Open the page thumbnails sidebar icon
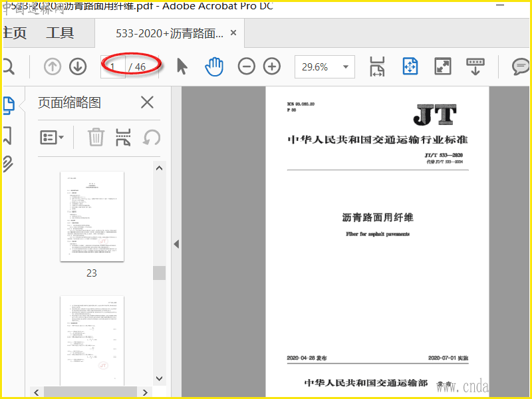532x399 pixels. (9, 106)
